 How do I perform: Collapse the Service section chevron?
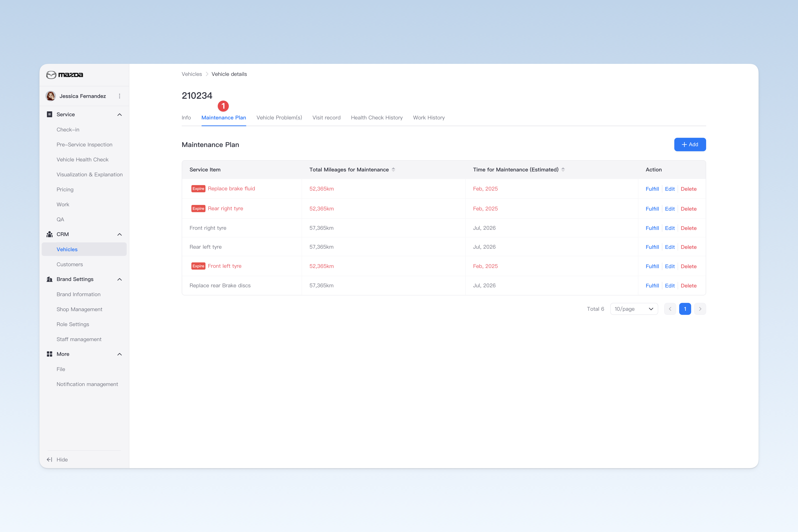click(x=119, y=115)
